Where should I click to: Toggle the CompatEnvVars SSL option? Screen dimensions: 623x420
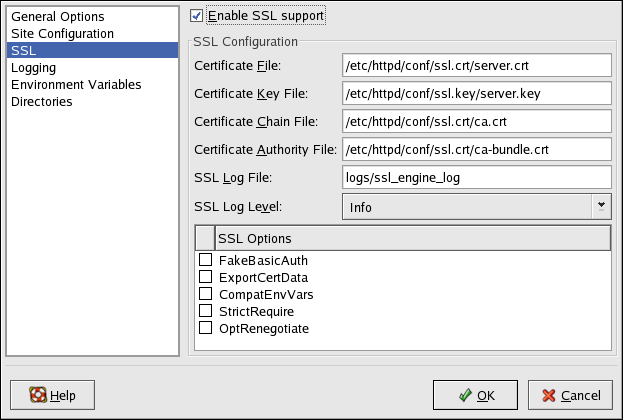pos(205,294)
